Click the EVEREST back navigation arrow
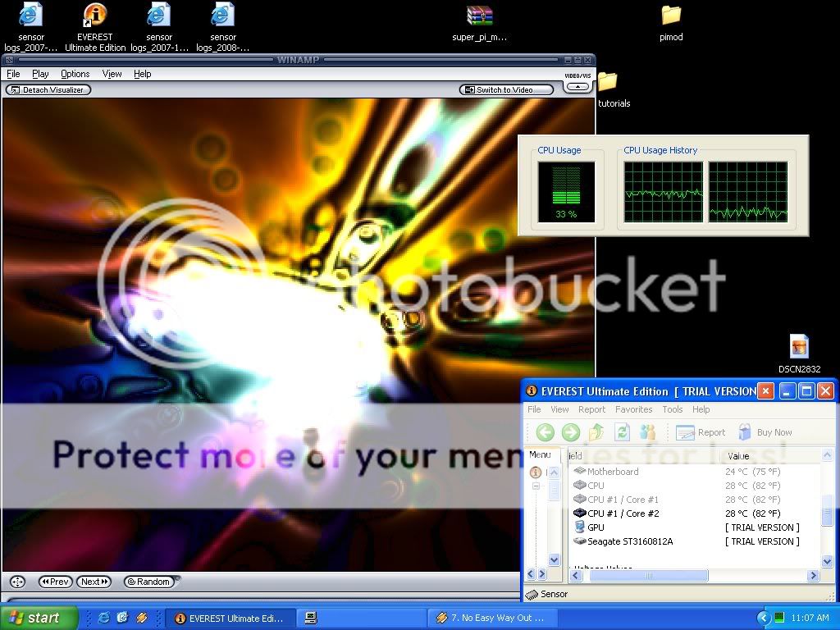 click(546, 432)
